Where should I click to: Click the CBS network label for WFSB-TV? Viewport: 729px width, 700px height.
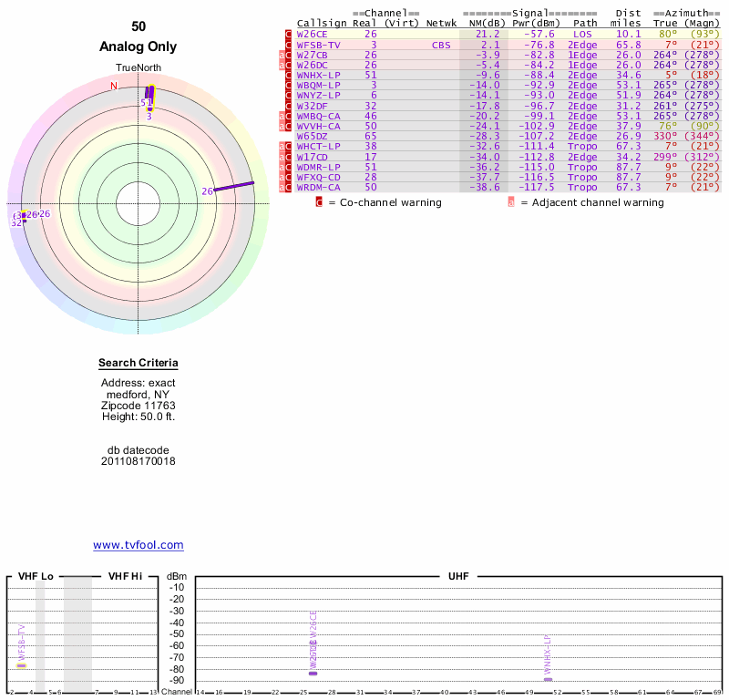click(x=441, y=45)
